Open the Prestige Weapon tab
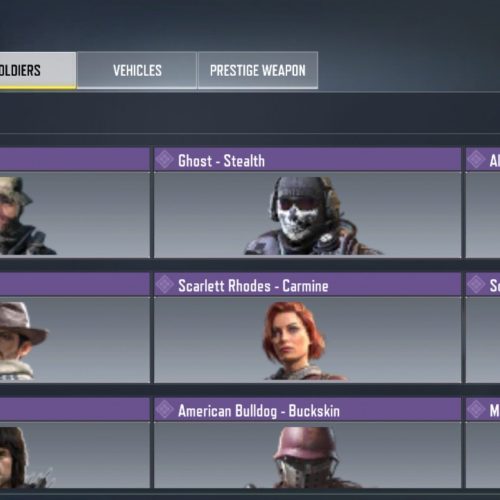 click(258, 70)
